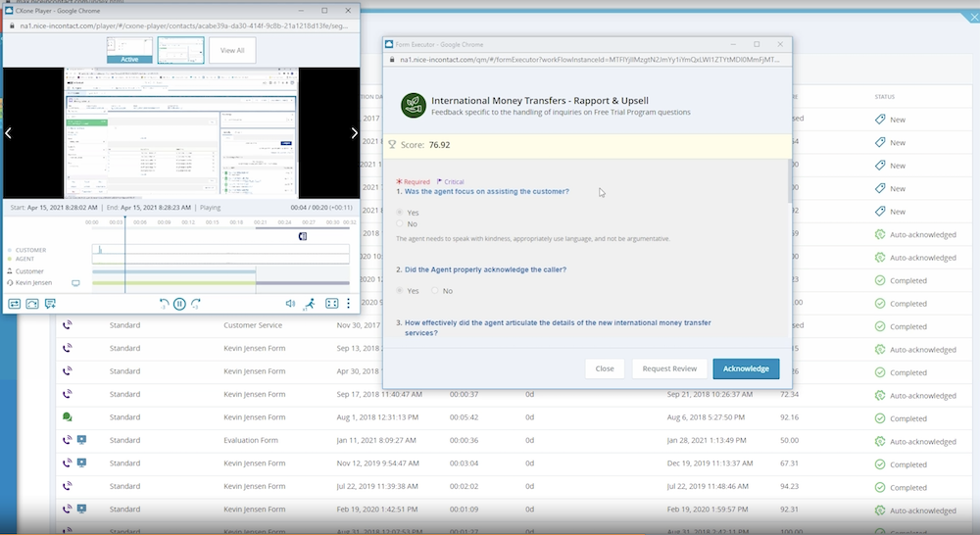Image resolution: width=980 pixels, height=535 pixels.
Task: Click the screen icon of the Feb 19, 2020 row
Action: 81,510
